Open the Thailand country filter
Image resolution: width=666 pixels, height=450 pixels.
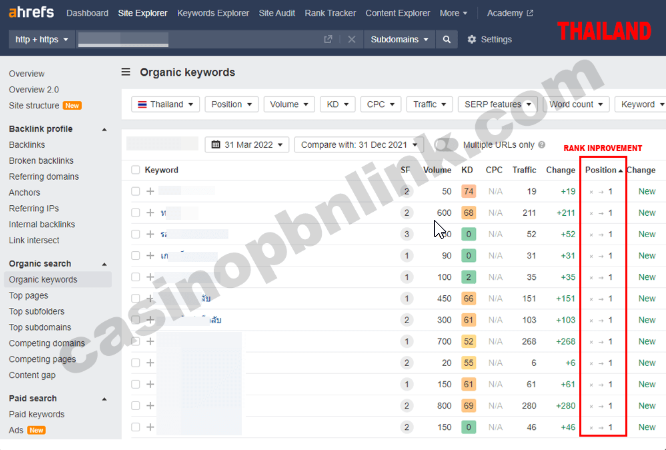tap(165, 104)
